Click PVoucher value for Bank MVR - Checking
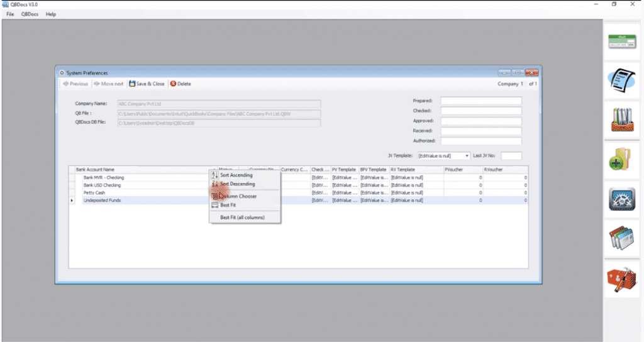 pos(463,178)
